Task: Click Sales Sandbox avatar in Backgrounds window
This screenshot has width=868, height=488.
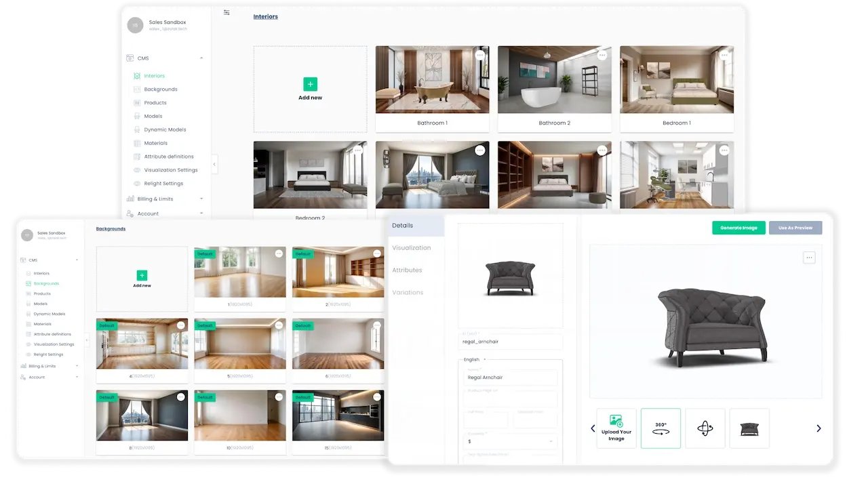Action: pos(27,235)
